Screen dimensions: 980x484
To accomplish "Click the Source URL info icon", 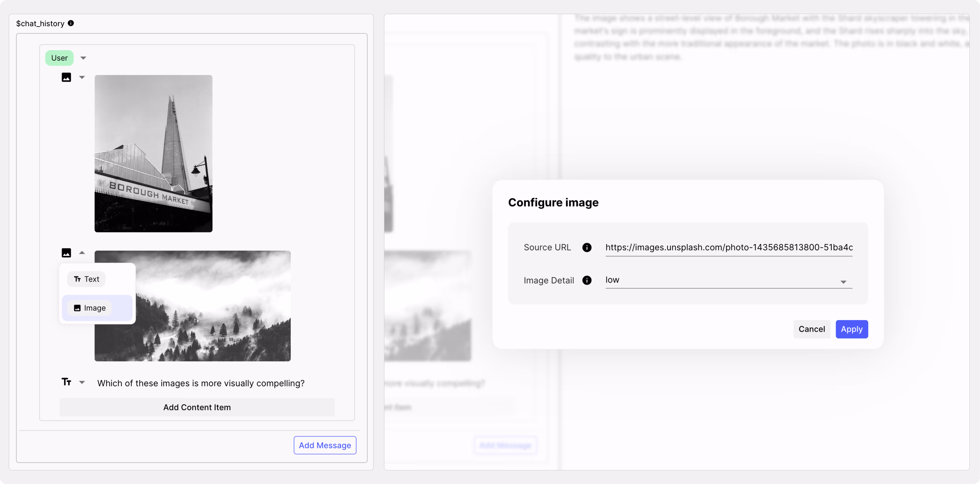I will [587, 247].
